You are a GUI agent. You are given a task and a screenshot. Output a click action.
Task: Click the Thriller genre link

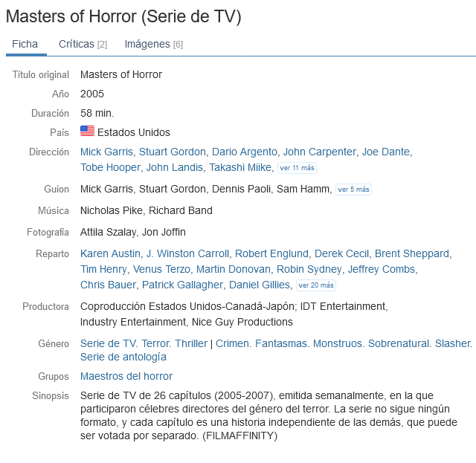click(x=191, y=343)
